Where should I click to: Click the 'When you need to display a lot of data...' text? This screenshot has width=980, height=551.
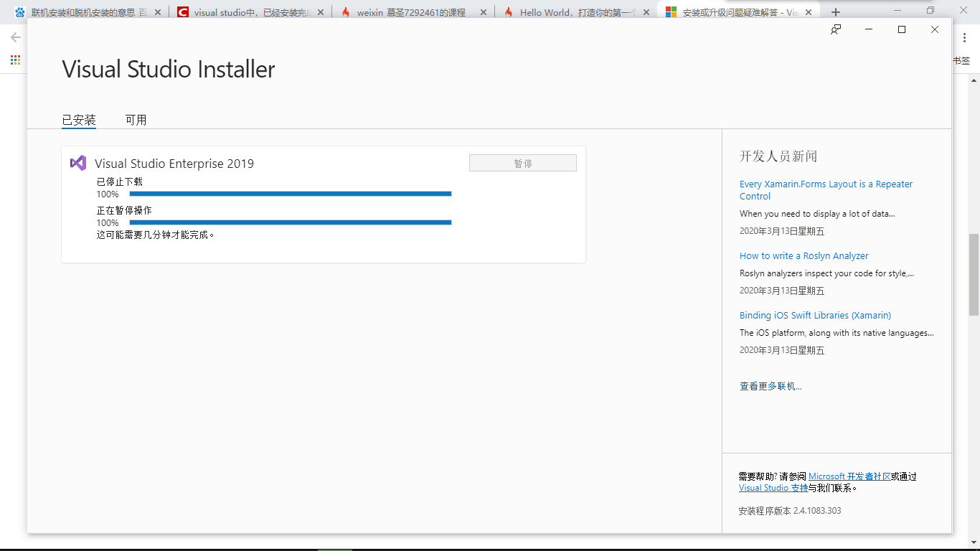pos(817,214)
